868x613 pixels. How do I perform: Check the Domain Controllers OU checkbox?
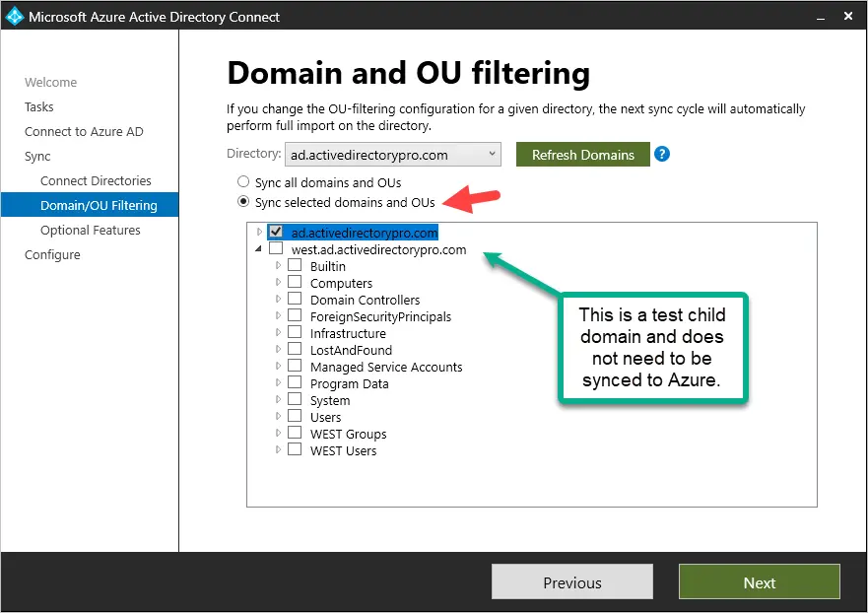[295, 299]
